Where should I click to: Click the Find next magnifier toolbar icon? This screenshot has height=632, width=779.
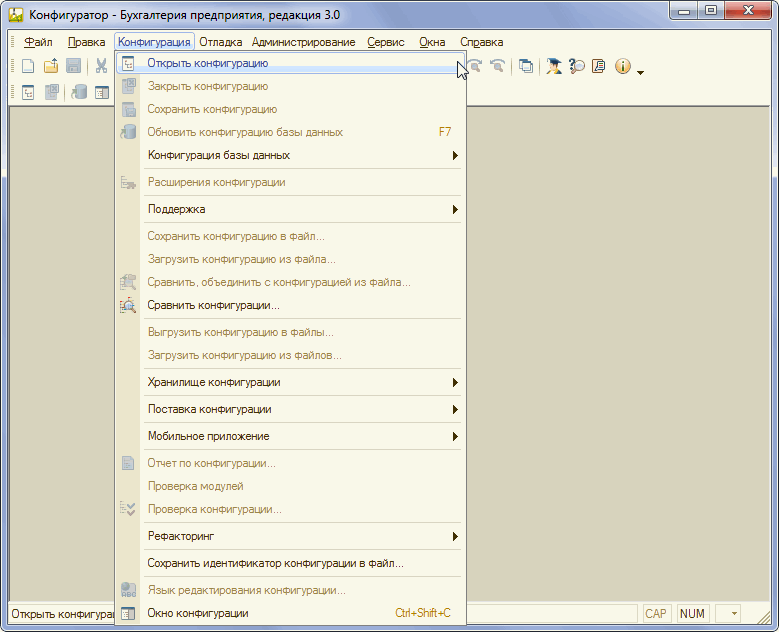click(475, 66)
